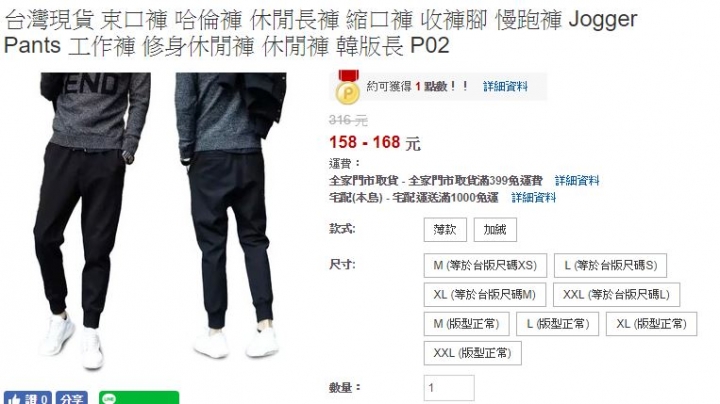Image resolution: width=720 pixels, height=404 pixels.
Task: Open 詳細資料 link beside points reward
Action: click(x=505, y=86)
